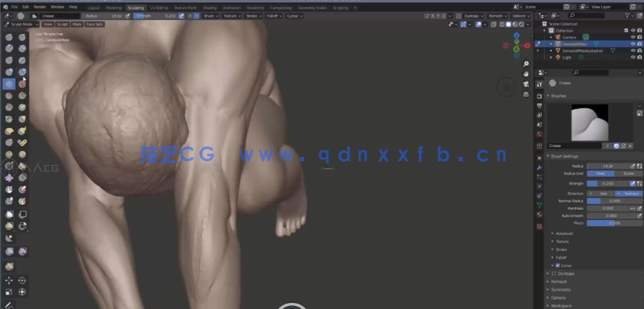Open the Brush dropdown in header
The height and width of the screenshot is (309, 644).
click(211, 16)
